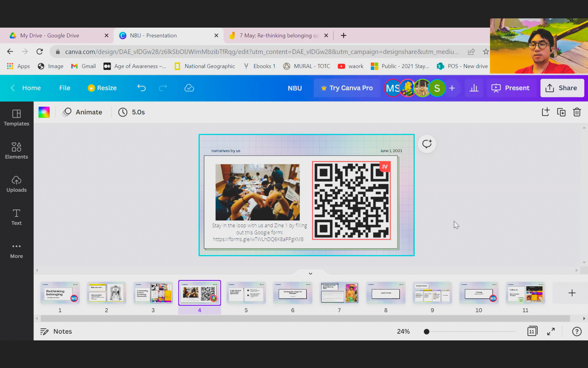
Task: Click the browser address bar
Action: [x=262, y=52]
